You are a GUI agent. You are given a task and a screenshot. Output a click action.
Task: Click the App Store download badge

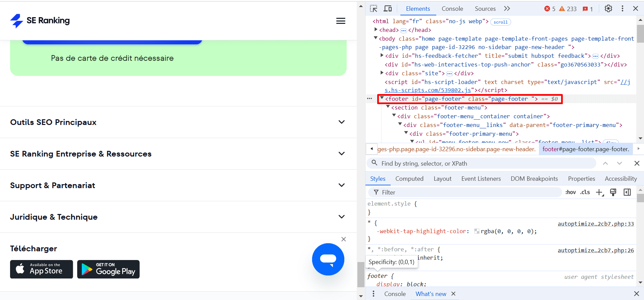coord(41,269)
